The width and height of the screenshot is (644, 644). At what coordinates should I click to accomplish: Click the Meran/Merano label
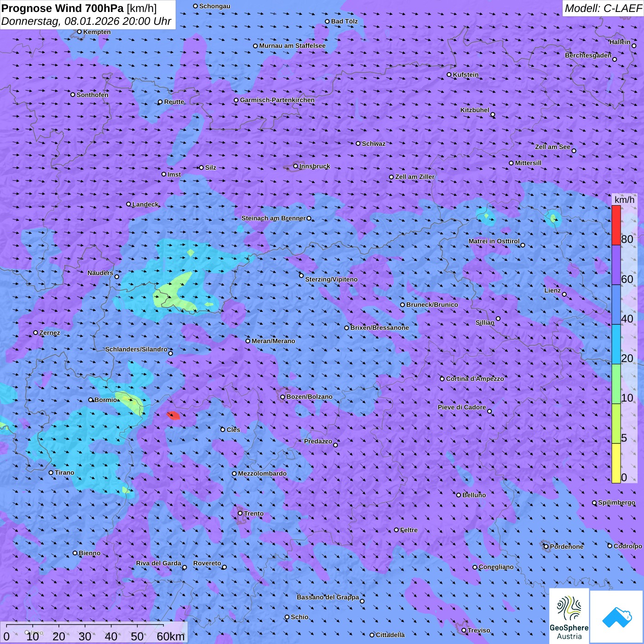tap(273, 341)
